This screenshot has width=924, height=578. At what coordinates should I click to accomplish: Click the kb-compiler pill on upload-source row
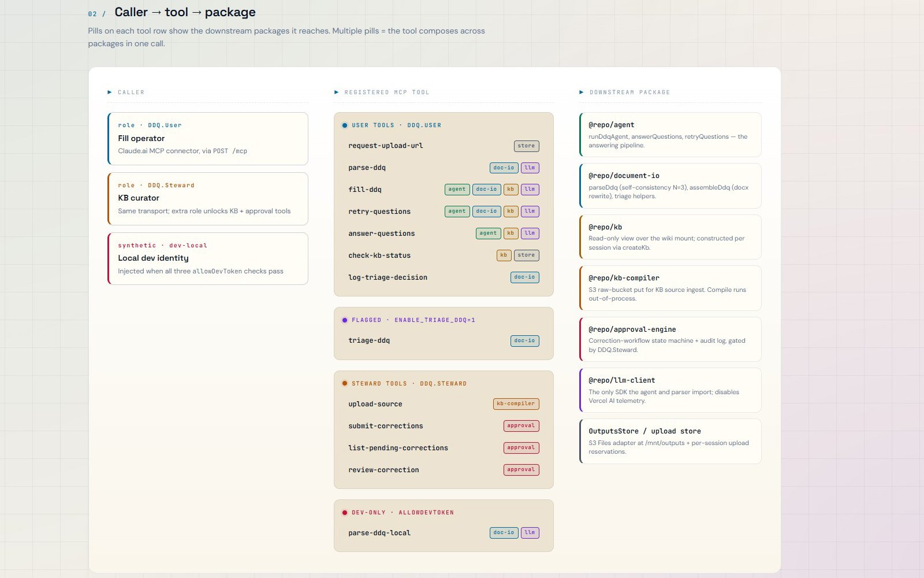point(516,404)
